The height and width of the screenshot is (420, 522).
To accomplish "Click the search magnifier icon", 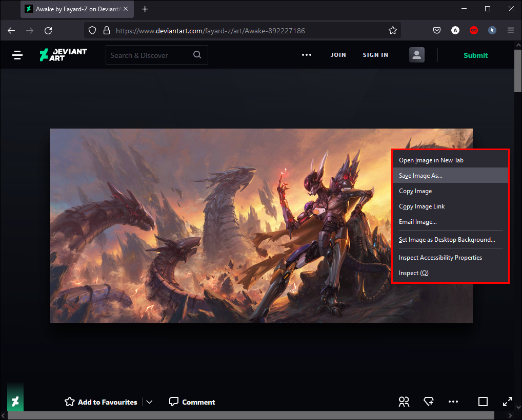I will [197, 55].
